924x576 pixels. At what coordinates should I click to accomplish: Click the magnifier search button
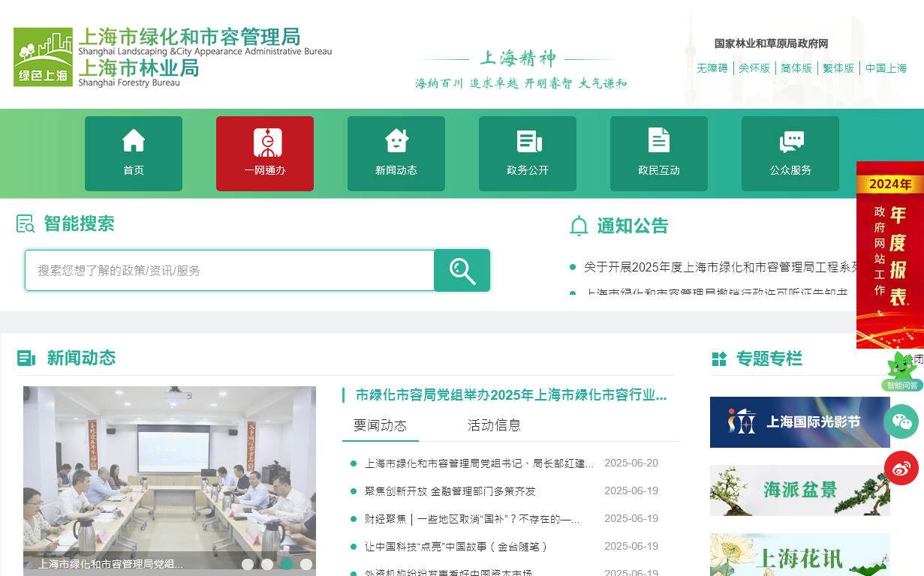(462, 271)
